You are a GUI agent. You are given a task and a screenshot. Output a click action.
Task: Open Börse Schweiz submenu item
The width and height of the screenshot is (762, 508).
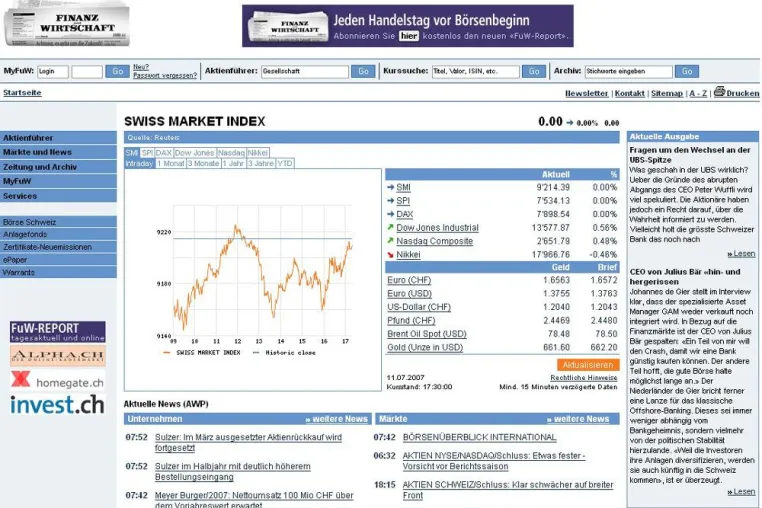(58, 222)
